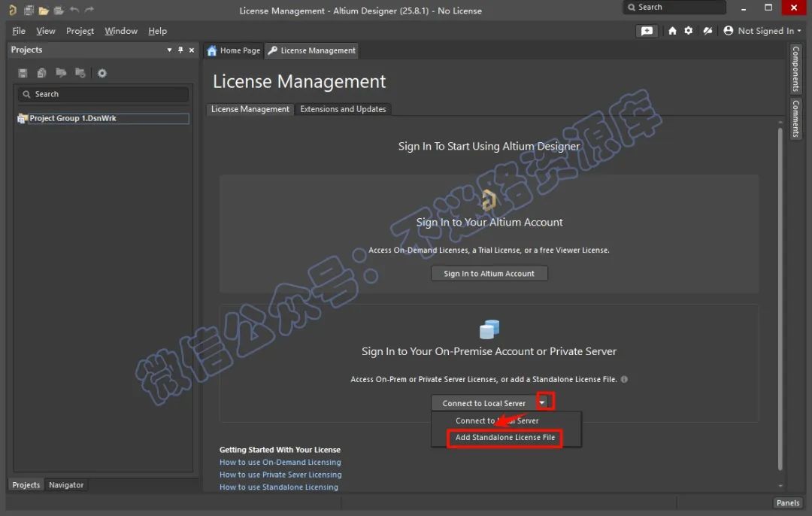Switch to Extensions and Updates tab
Image resolution: width=812 pixels, height=516 pixels.
click(343, 109)
